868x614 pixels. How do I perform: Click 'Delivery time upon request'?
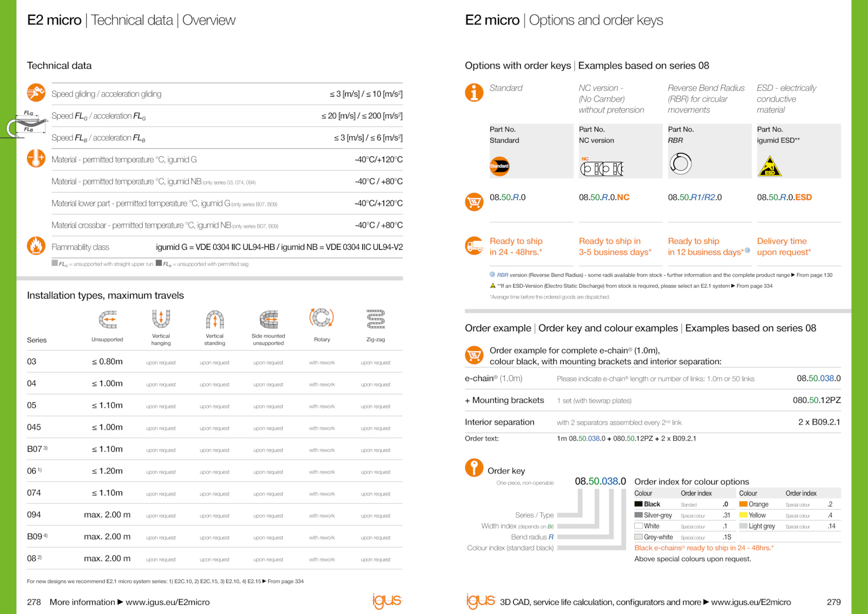pyautogui.click(x=784, y=246)
